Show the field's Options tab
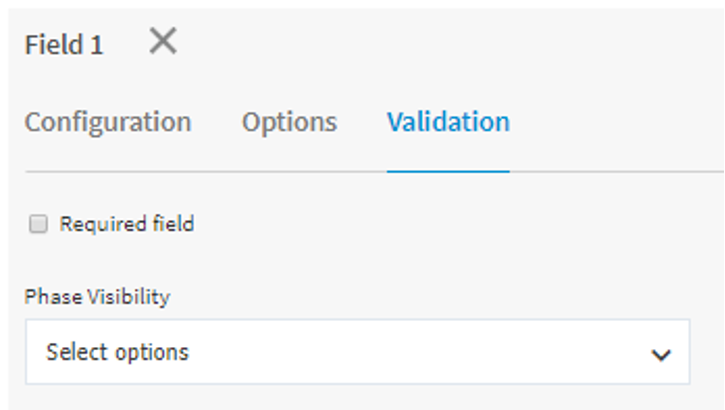The height and width of the screenshot is (410, 725). [289, 123]
